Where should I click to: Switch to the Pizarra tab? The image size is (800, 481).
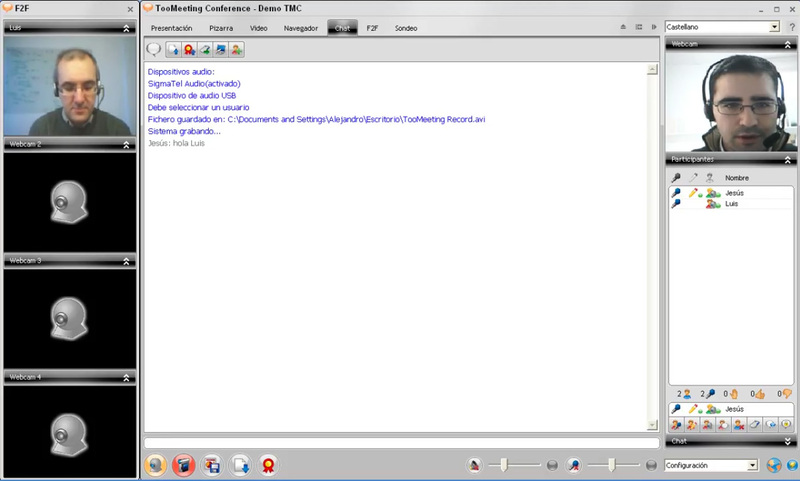[x=221, y=28]
